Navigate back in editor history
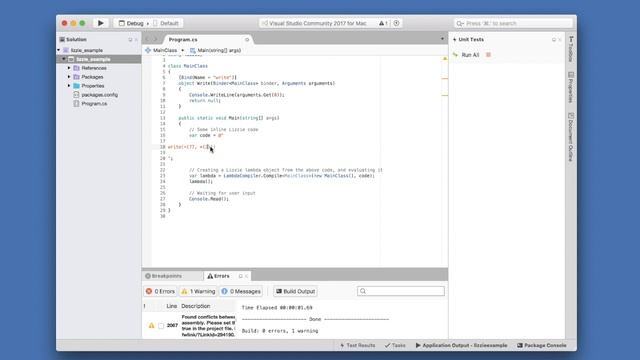The width and height of the screenshot is (640, 360). click(x=147, y=40)
